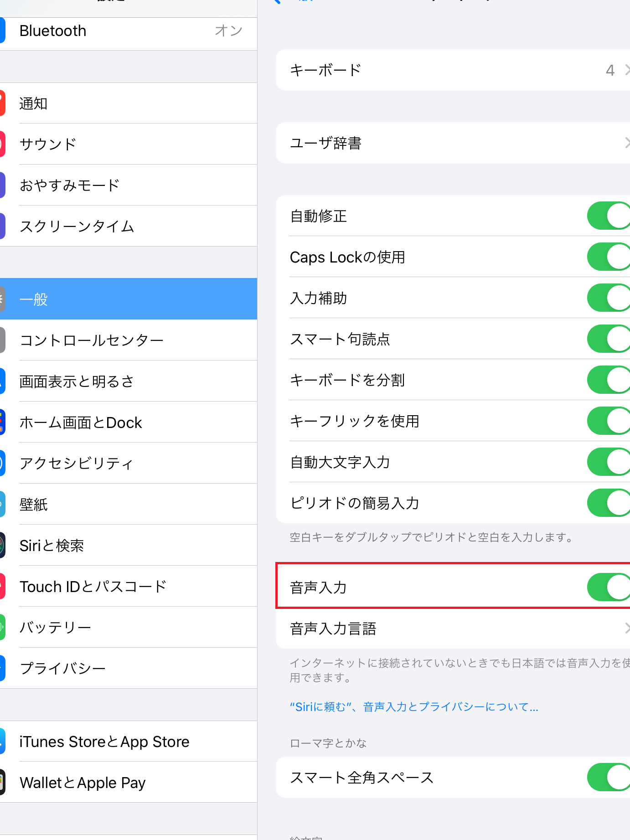630x840 pixels.
Task: Turn off Caps Lockの使用 switch
Action: (x=609, y=257)
